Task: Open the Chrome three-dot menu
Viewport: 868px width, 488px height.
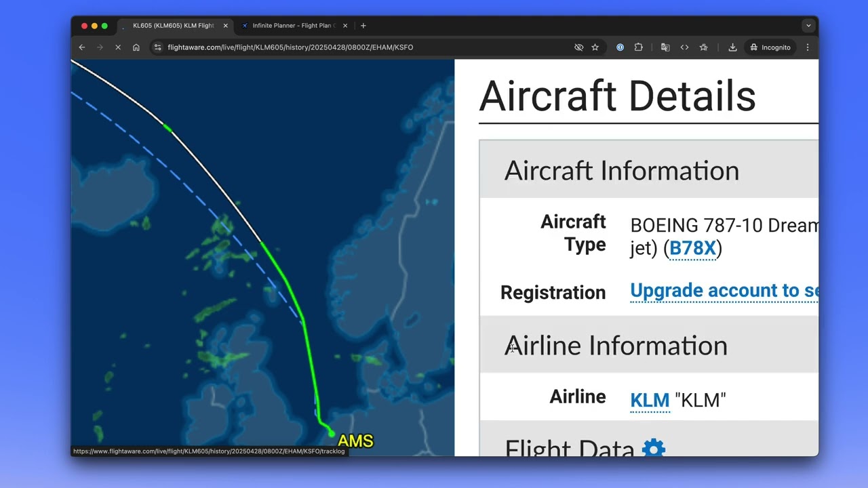Action: [808, 47]
